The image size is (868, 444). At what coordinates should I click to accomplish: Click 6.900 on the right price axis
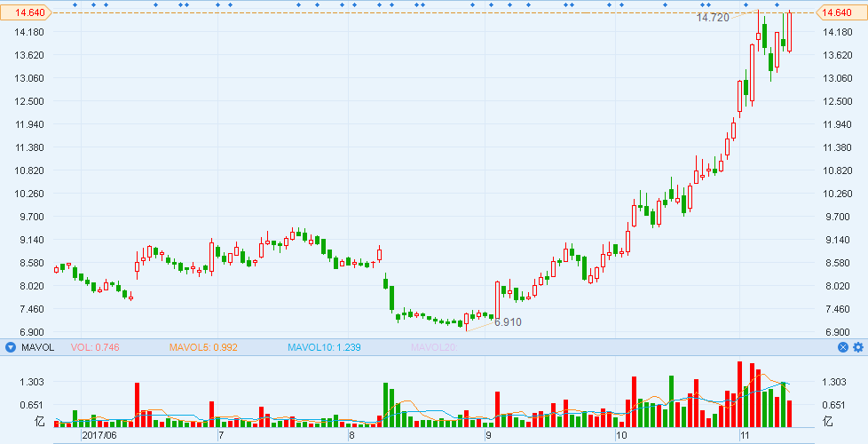tap(838, 332)
